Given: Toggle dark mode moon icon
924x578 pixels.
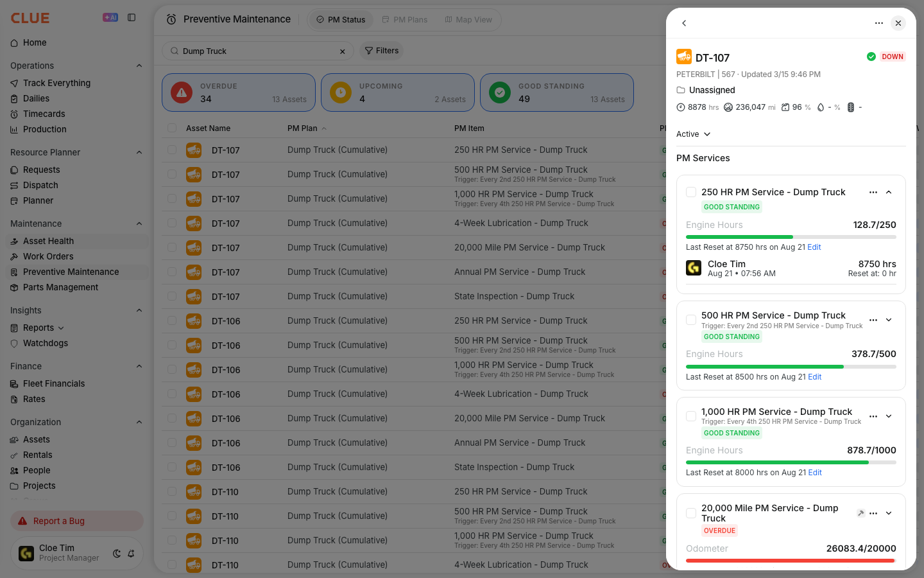Looking at the screenshot, I should 117,554.
